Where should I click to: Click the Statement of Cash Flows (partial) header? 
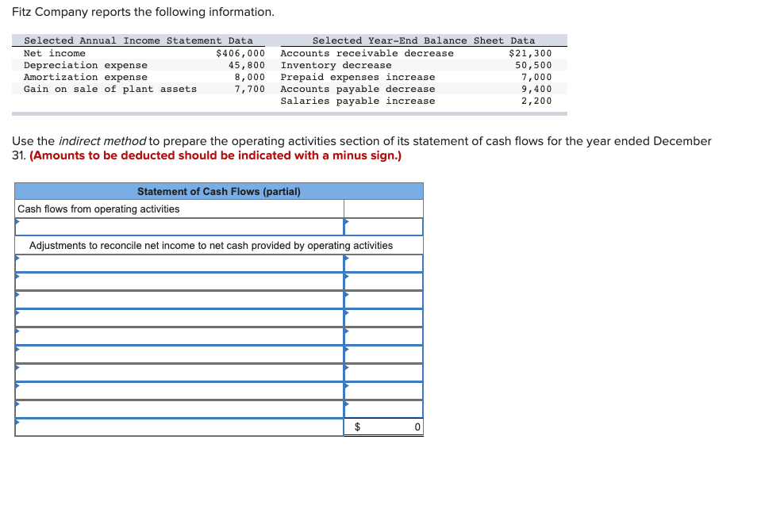[218, 192]
